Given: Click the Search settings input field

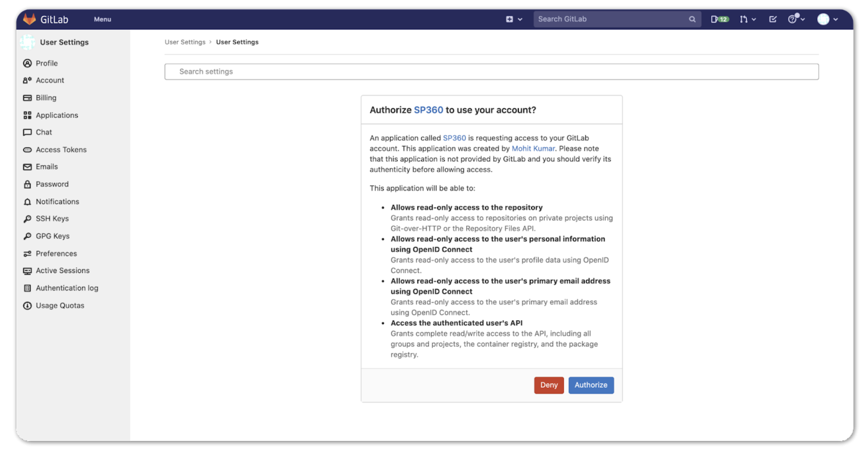Looking at the screenshot, I should pos(492,70).
